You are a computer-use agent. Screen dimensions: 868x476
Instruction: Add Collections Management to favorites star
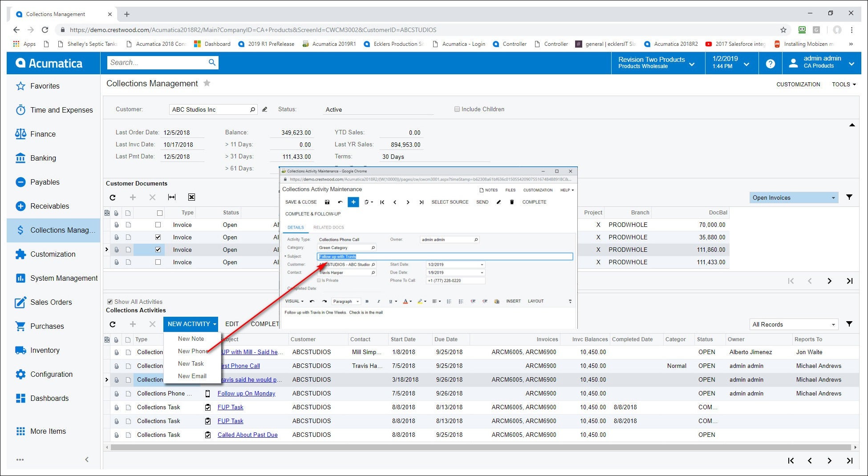coord(207,83)
